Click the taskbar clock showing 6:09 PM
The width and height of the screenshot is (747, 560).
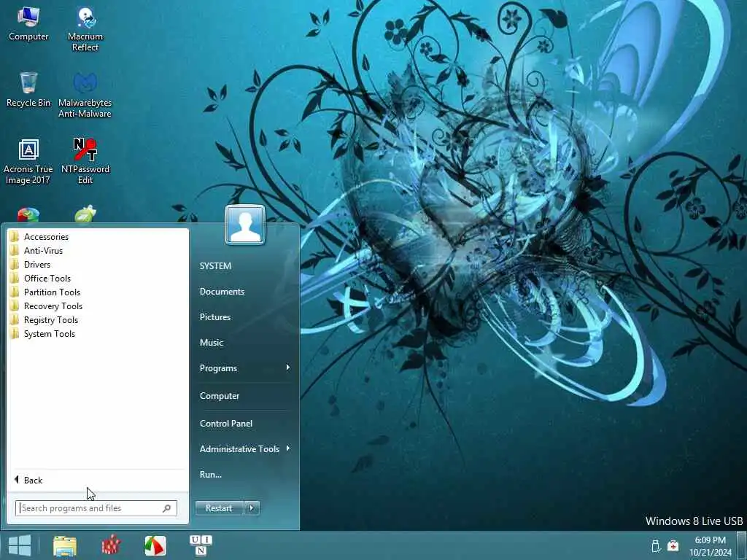pos(710,545)
